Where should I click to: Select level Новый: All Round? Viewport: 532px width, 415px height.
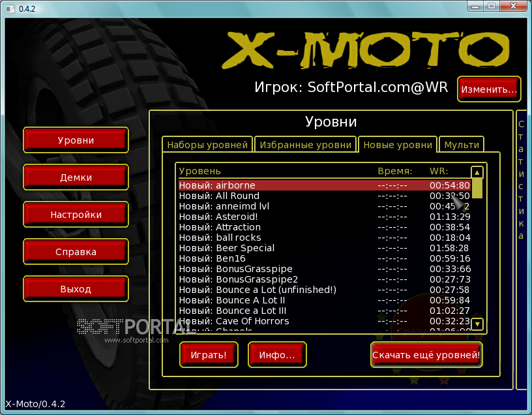click(325, 196)
